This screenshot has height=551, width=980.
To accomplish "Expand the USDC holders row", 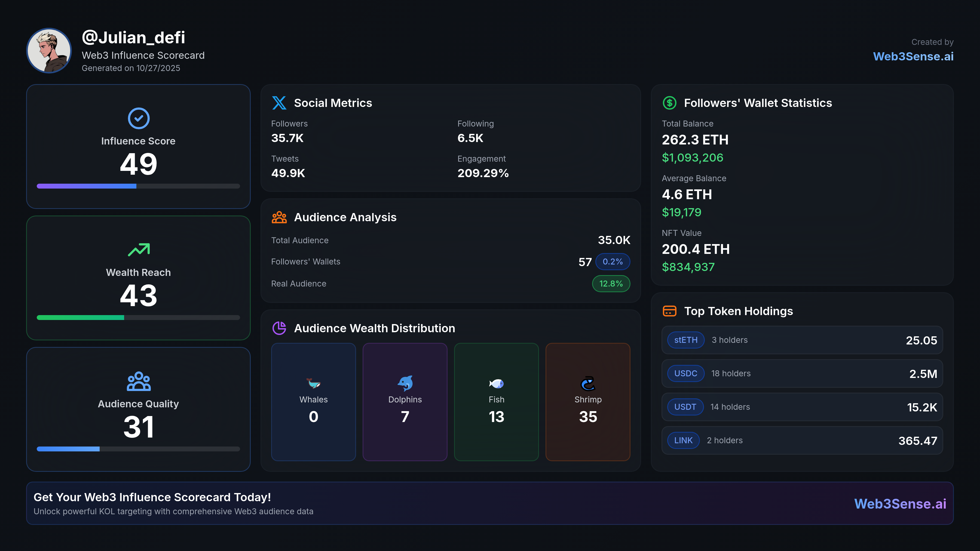I will [x=802, y=373].
